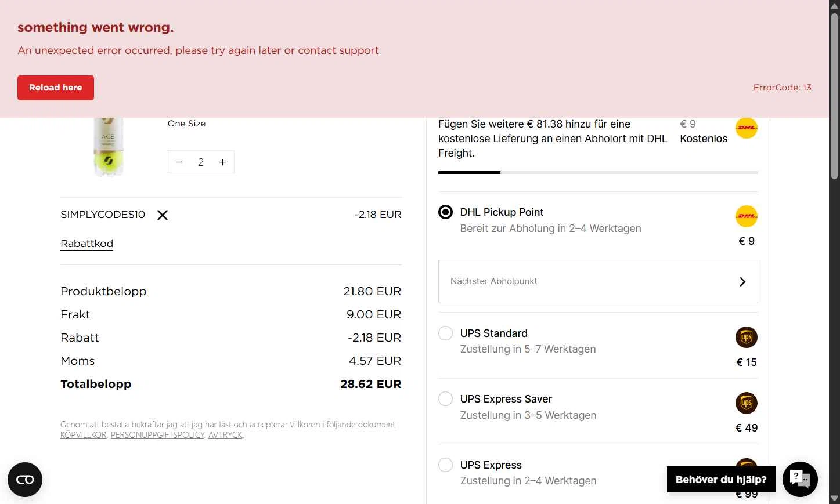Click the chevron in the pickup point field
The image size is (840, 504).
tap(742, 281)
